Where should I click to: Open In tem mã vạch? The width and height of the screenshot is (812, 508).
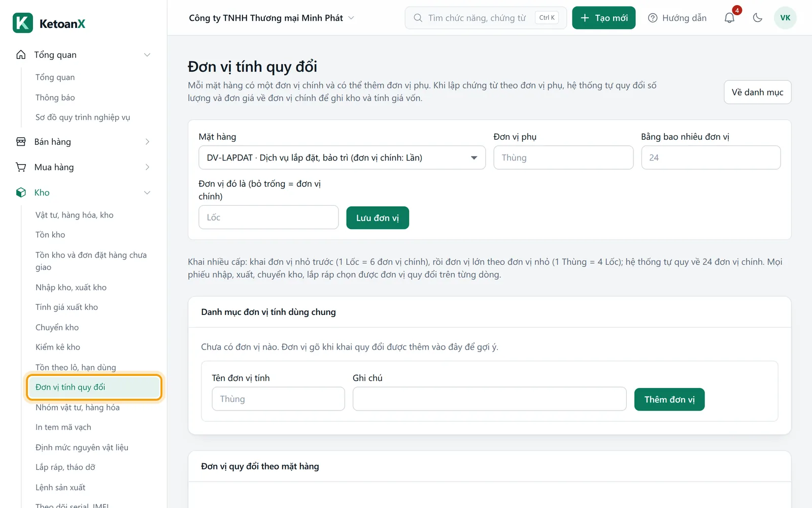pyautogui.click(x=63, y=427)
